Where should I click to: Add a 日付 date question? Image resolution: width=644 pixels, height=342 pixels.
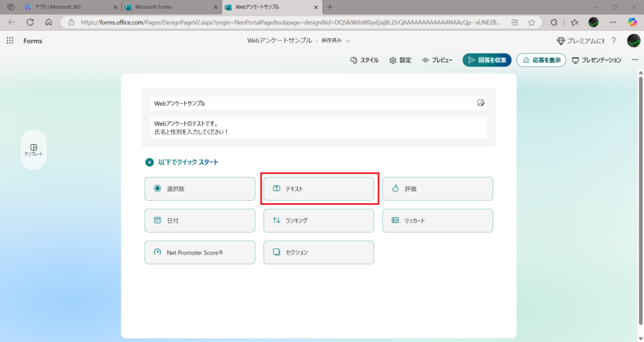[x=199, y=221]
